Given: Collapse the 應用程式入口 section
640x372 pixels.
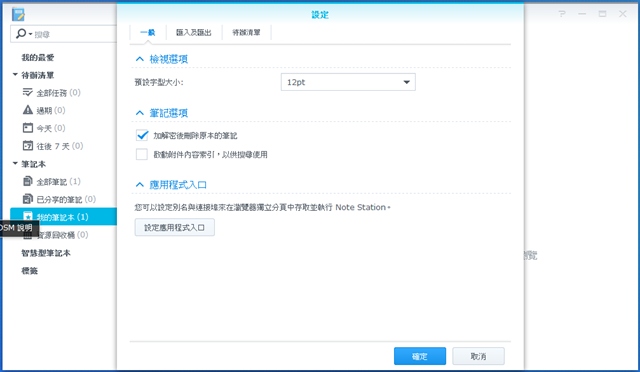Looking at the screenshot, I should [x=140, y=185].
